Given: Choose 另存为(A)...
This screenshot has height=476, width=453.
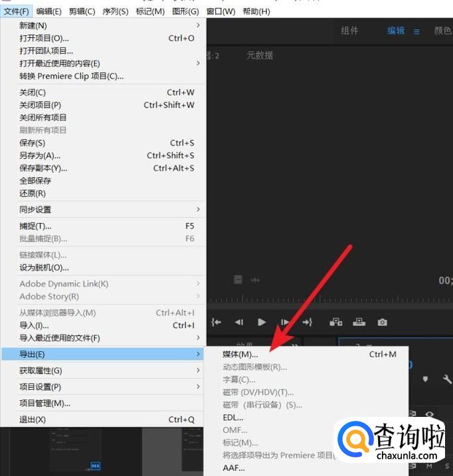Looking at the screenshot, I should point(103,155).
